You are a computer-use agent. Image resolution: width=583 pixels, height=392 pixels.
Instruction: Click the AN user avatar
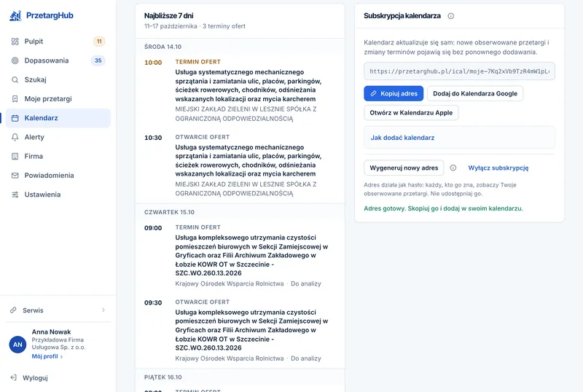17,345
